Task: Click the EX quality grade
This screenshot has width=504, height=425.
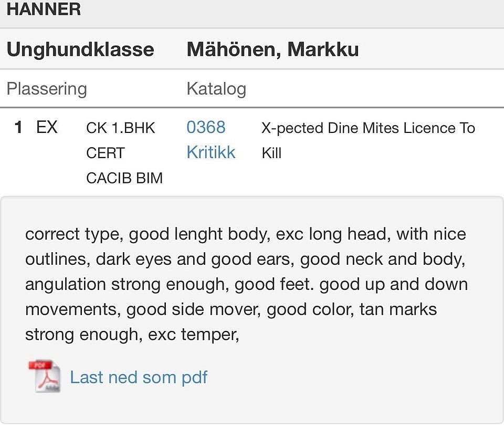Action: tap(47, 127)
